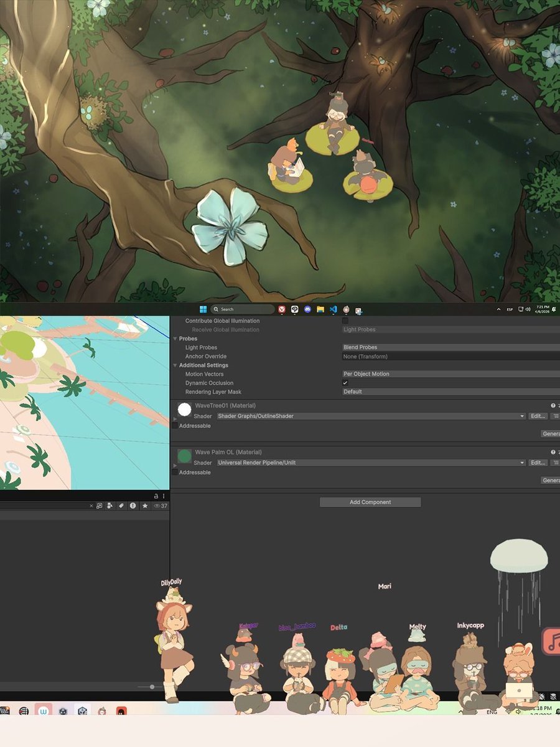The image size is (560, 747).
Task: Click the error log filter icon
Action: (x=133, y=506)
